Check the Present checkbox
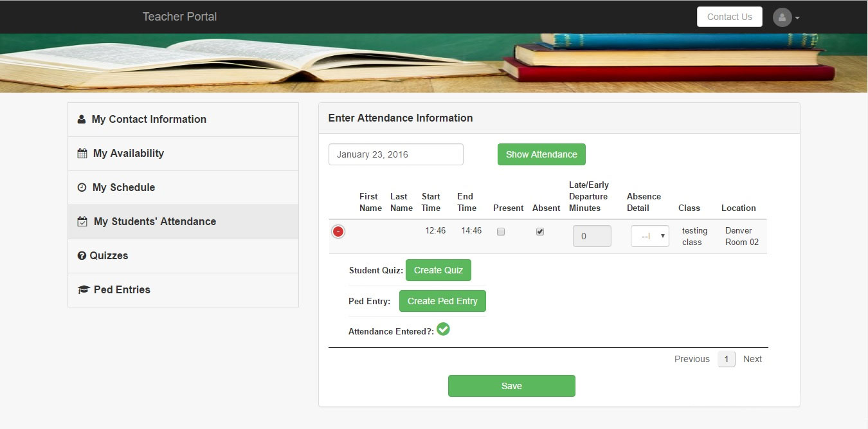The image size is (868, 429). coord(501,232)
